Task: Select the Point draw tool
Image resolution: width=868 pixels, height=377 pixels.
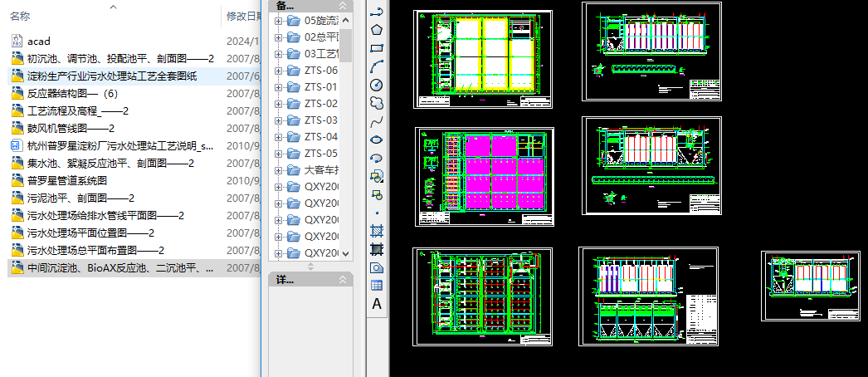Action: [x=377, y=213]
